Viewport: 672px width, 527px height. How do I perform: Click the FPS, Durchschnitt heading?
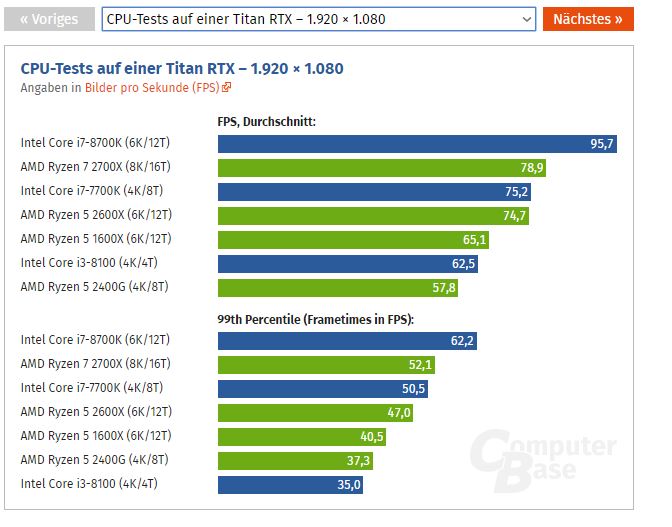tap(266, 122)
